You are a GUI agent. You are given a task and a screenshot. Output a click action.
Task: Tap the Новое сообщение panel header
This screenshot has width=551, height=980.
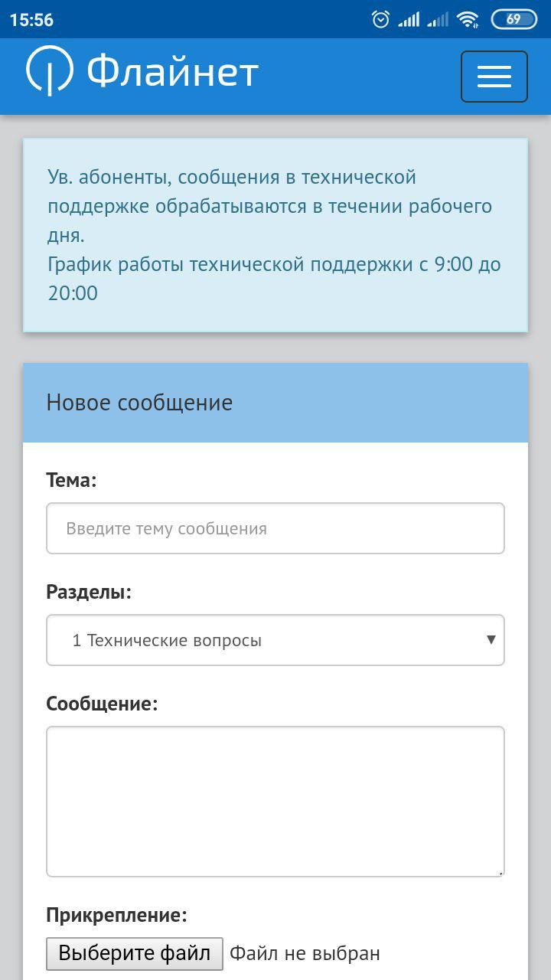[x=275, y=403]
